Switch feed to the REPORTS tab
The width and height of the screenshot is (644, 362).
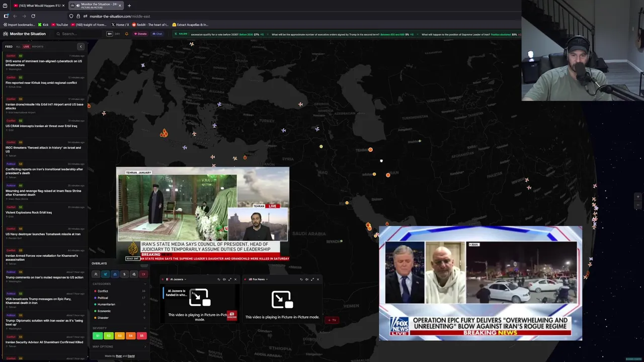[x=38, y=47]
